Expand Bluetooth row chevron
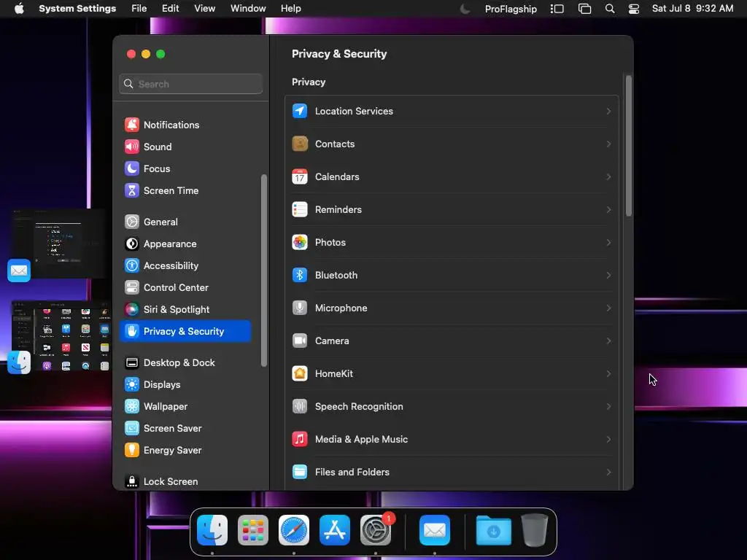Screen dimensions: 747x560 (608, 275)
